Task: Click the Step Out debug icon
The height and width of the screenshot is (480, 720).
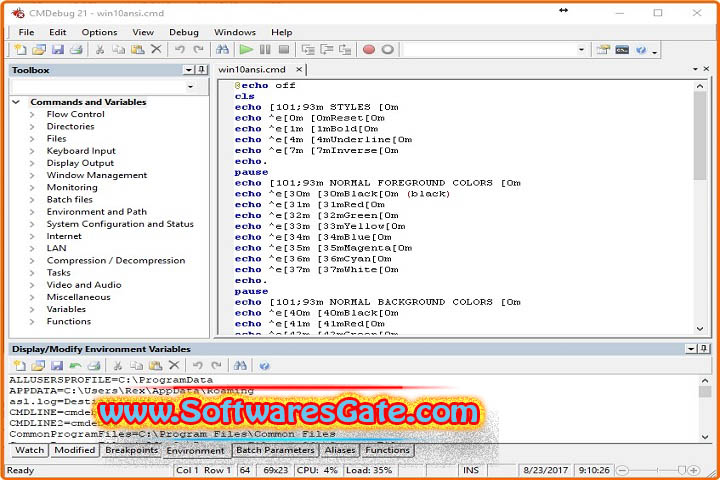Action: click(345, 50)
